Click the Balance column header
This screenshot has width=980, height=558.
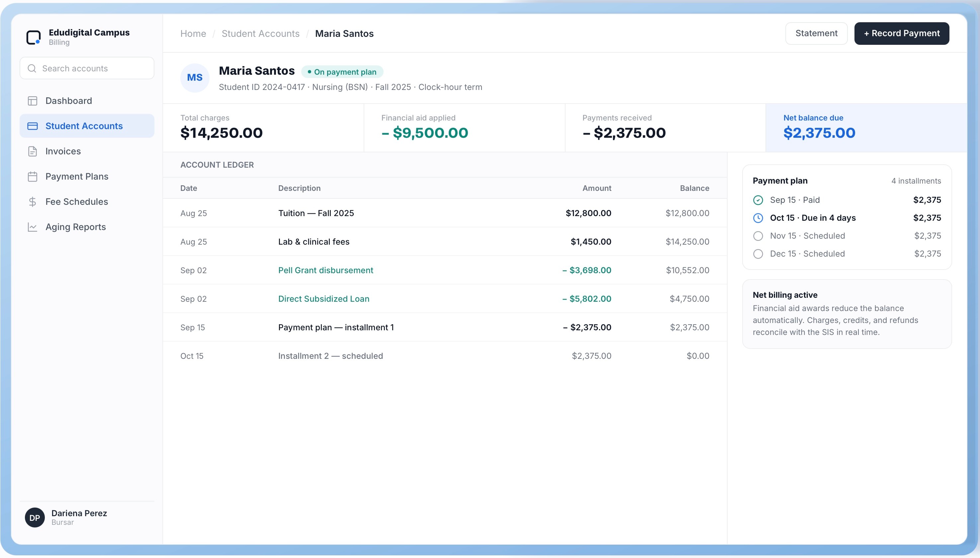pyautogui.click(x=695, y=188)
